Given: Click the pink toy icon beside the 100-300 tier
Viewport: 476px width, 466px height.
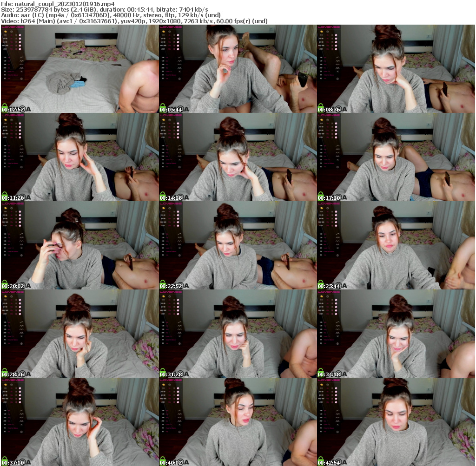Looking at the screenshot, I should click(20, 45).
